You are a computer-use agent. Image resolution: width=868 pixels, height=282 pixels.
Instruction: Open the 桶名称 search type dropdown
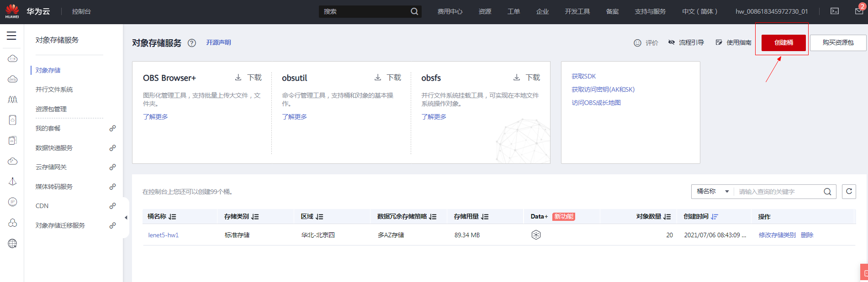click(x=712, y=192)
